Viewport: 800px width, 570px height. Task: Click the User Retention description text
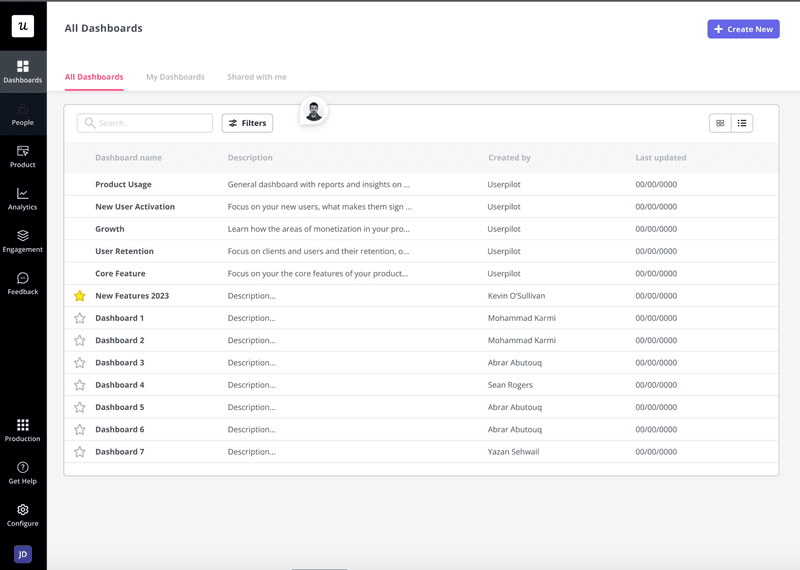(318, 251)
